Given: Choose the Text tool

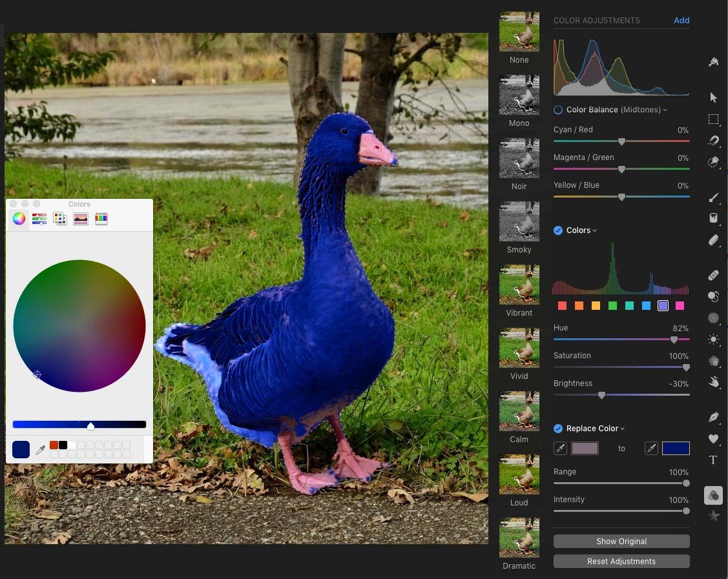Looking at the screenshot, I should 713,460.
